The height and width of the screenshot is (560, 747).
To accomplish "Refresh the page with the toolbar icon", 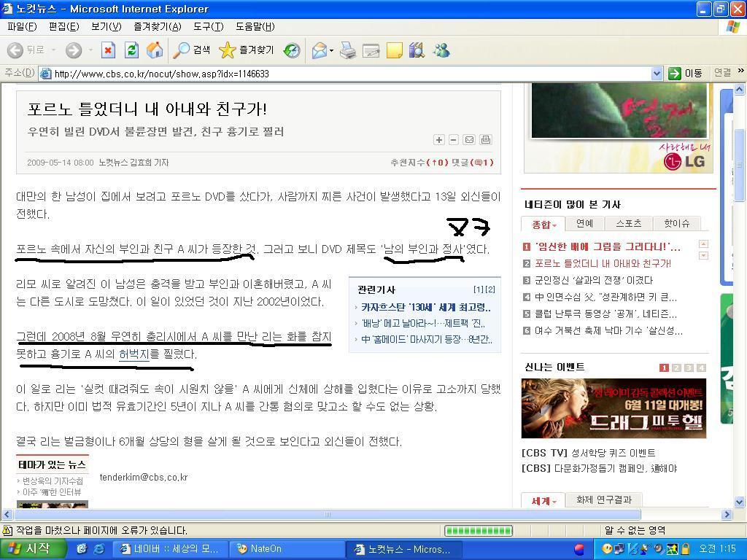I will [x=131, y=50].
